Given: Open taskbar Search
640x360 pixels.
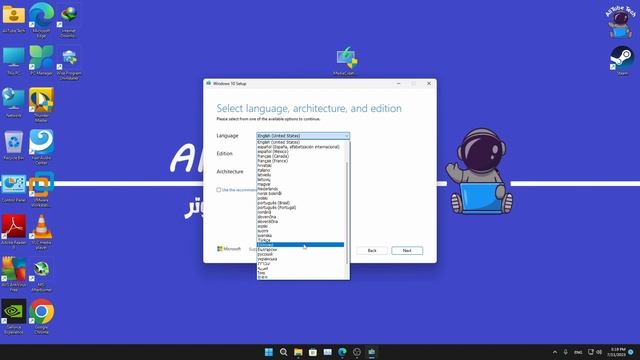Looking at the screenshot, I should pyautogui.click(x=283, y=352).
